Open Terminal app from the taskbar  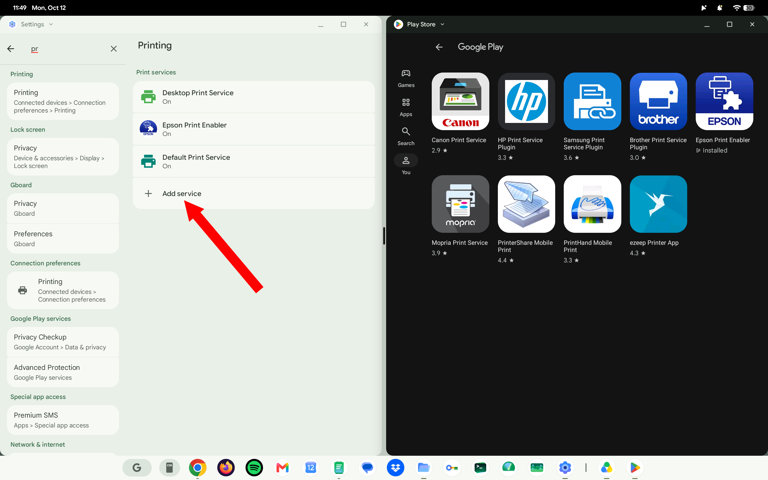[x=480, y=468]
